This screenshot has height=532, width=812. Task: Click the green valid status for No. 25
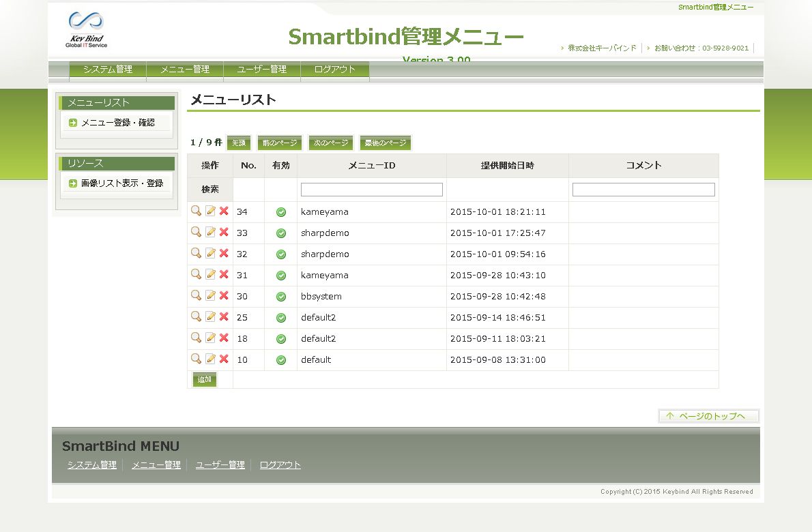281,318
